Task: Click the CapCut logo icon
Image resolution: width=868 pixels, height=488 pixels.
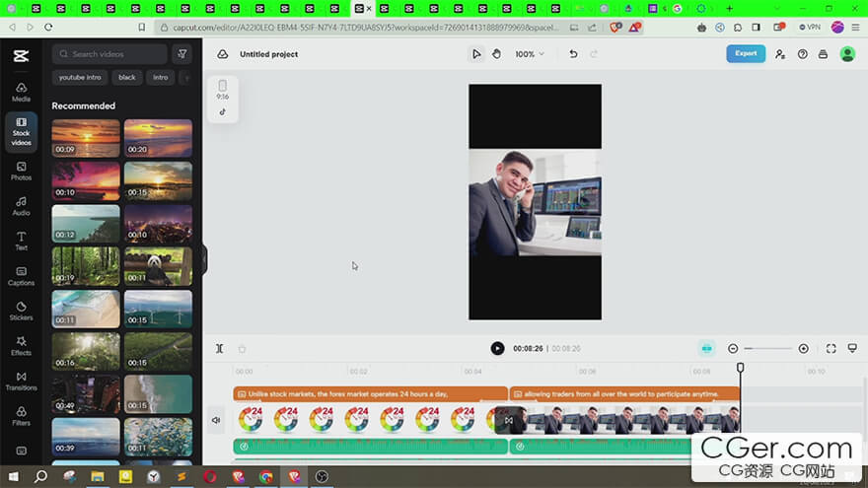Action: (x=21, y=55)
